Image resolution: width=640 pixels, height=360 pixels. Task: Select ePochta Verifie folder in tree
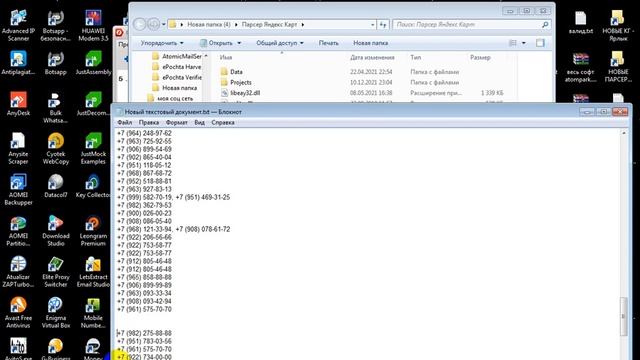(x=178, y=77)
